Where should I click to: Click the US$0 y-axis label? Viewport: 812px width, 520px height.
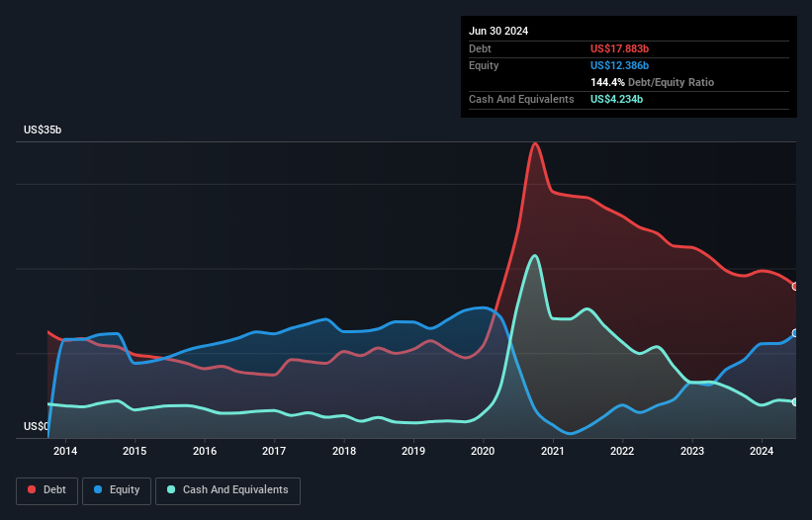click(37, 426)
